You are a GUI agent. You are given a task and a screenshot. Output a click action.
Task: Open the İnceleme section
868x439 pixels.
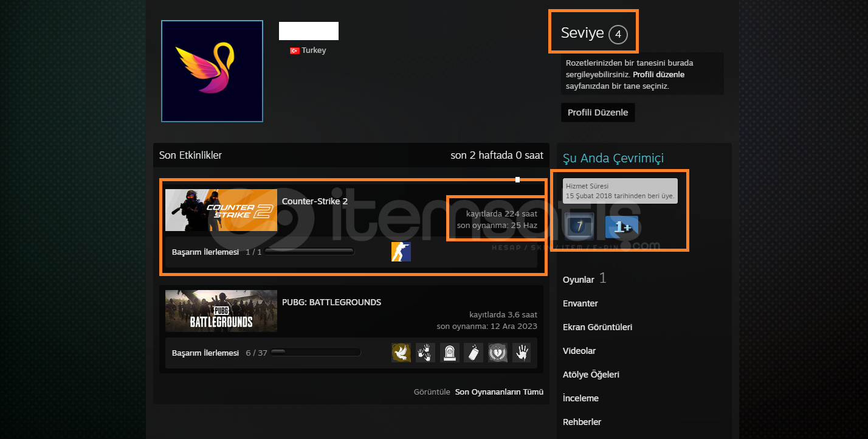pos(580,398)
